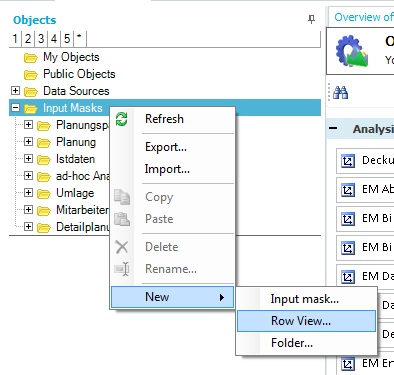Click the Umlage folder icon
Viewport: 394px width, 375px height.
coord(44,194)
